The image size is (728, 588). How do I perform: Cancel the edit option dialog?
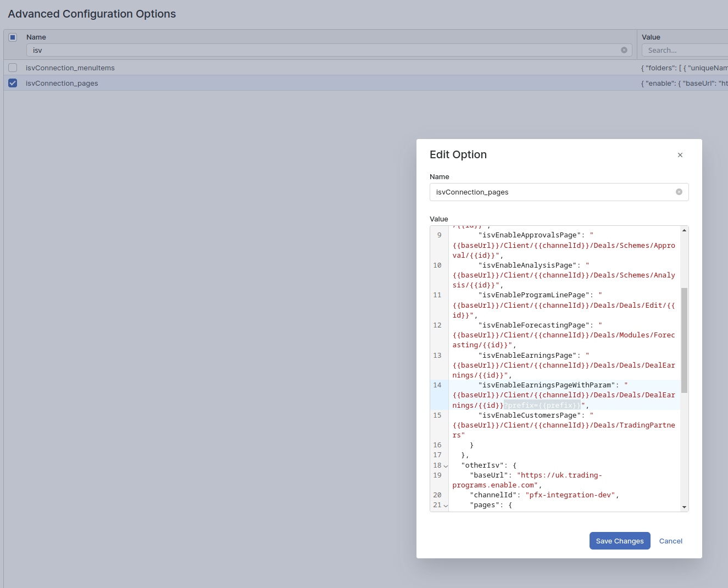670,541
